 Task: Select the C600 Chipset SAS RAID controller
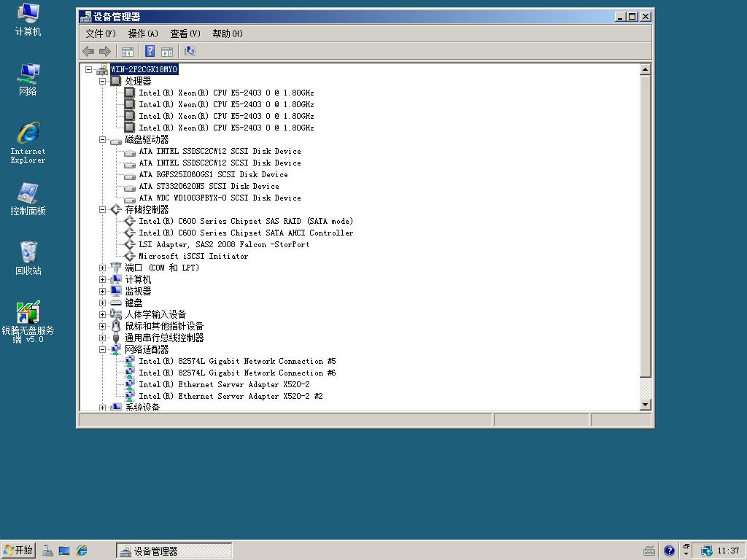point(246,222)
